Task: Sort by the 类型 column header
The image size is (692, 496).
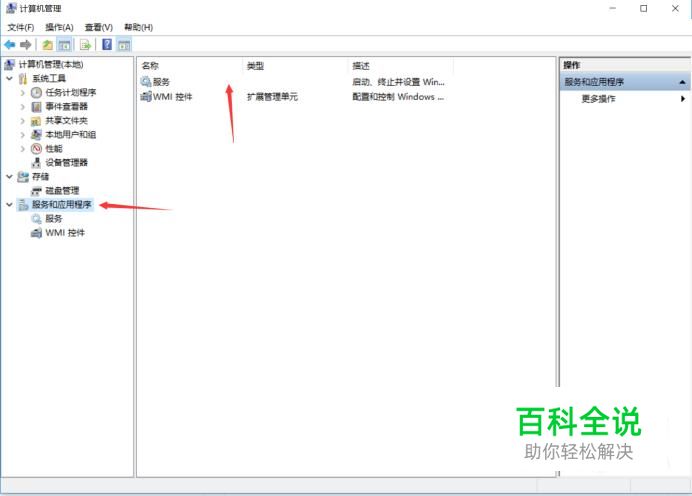Action: 295,66
